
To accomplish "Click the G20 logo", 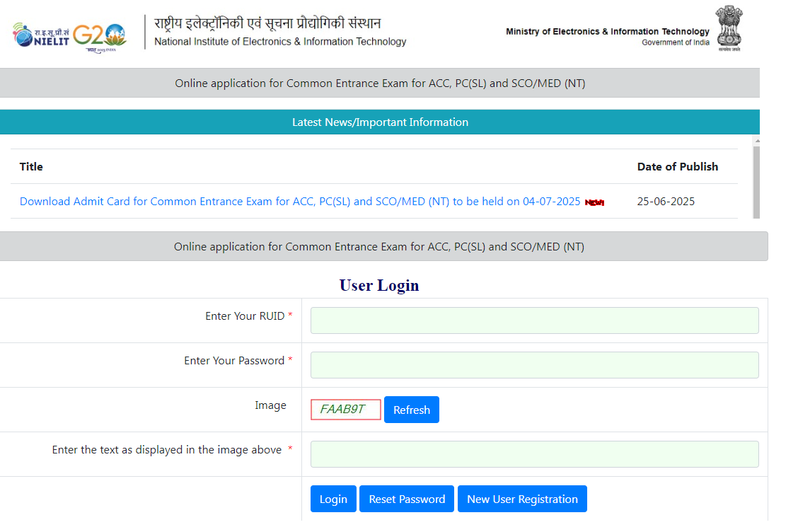I will (x=100, y=37).
